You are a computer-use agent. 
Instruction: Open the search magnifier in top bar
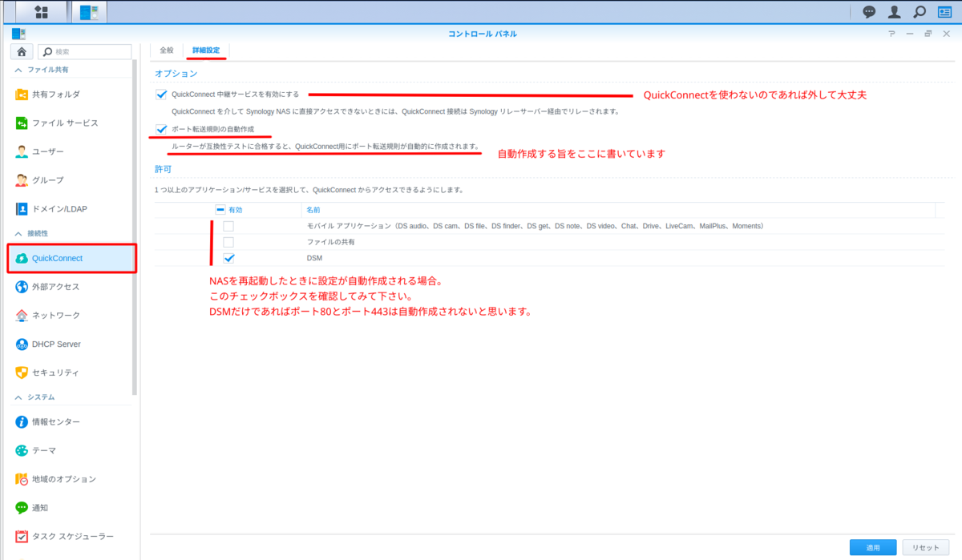pos(919,12)
